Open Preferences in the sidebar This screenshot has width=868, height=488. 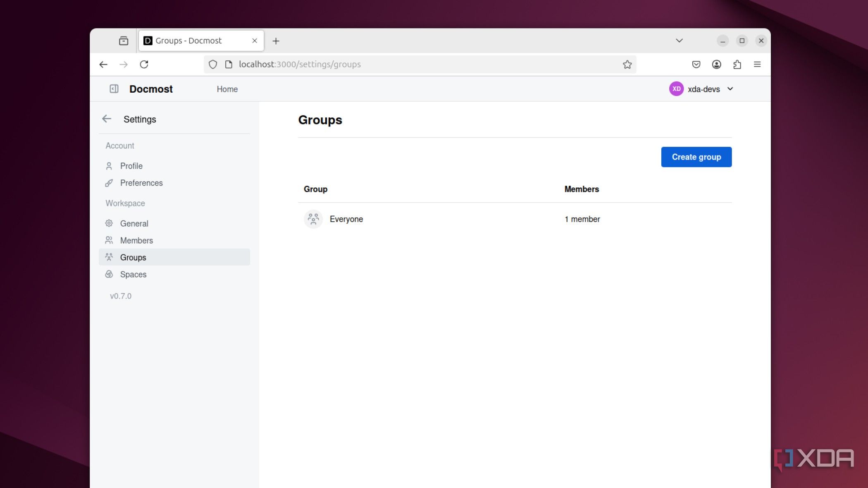click(x=174, y=183)
